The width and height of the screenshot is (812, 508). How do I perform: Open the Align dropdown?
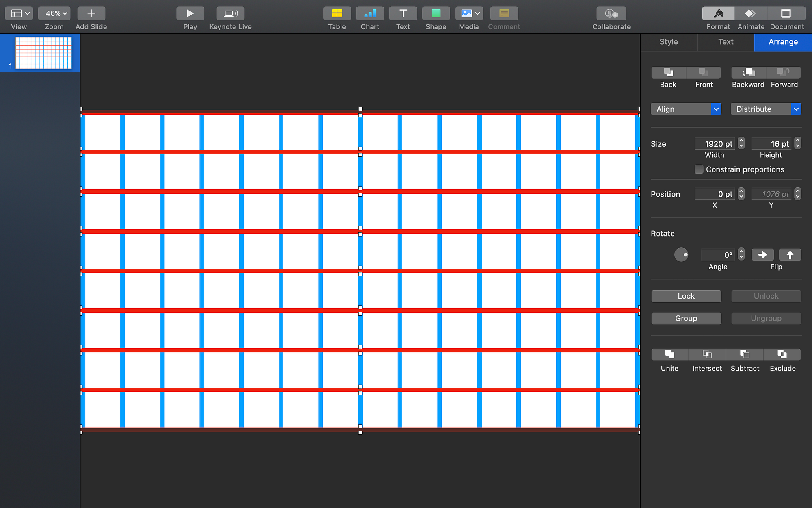686,109
